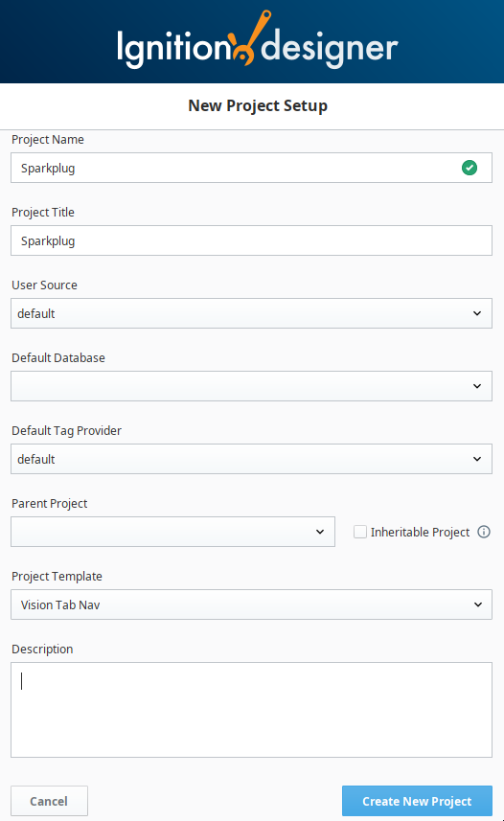Enable the Inheritable Project checkbox
This screenshot has height=821, width=504.
click(x=360, y=532)
